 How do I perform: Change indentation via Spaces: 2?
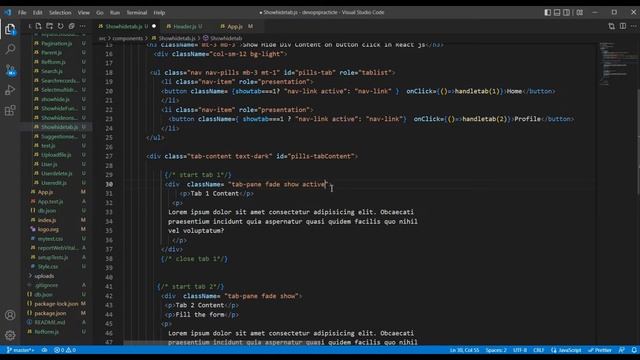496,350
